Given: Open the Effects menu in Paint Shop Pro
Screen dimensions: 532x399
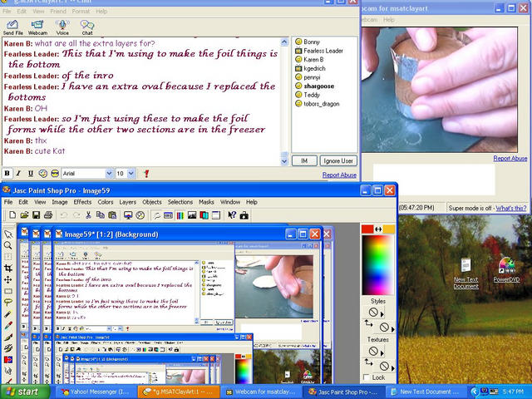Looking at the screenshot, I should (82, 202).
